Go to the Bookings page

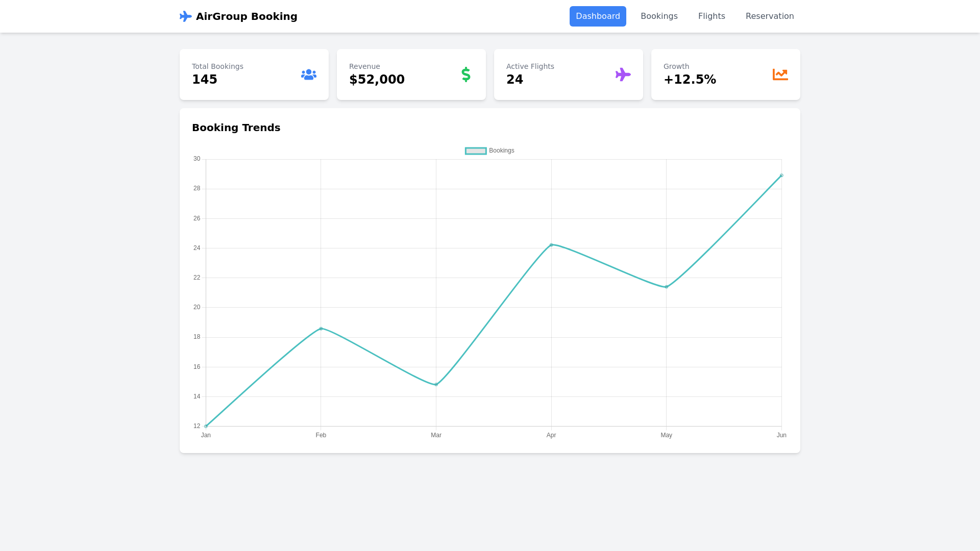[x=659, y=16]
